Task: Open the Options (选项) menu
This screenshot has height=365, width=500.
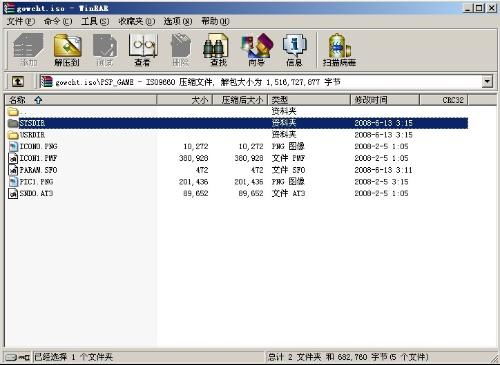Action: coord(178,21)
